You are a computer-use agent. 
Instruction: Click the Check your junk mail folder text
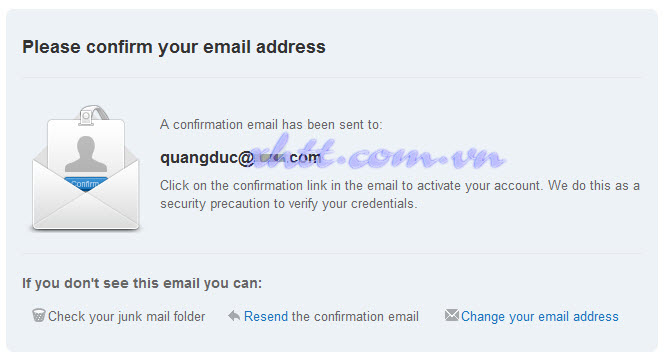[126, 316]
